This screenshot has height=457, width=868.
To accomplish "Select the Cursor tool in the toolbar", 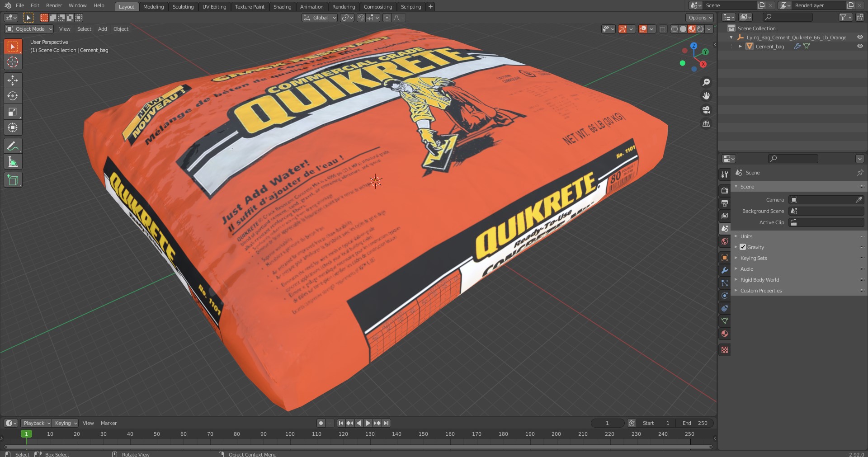I will coord(13,62).
